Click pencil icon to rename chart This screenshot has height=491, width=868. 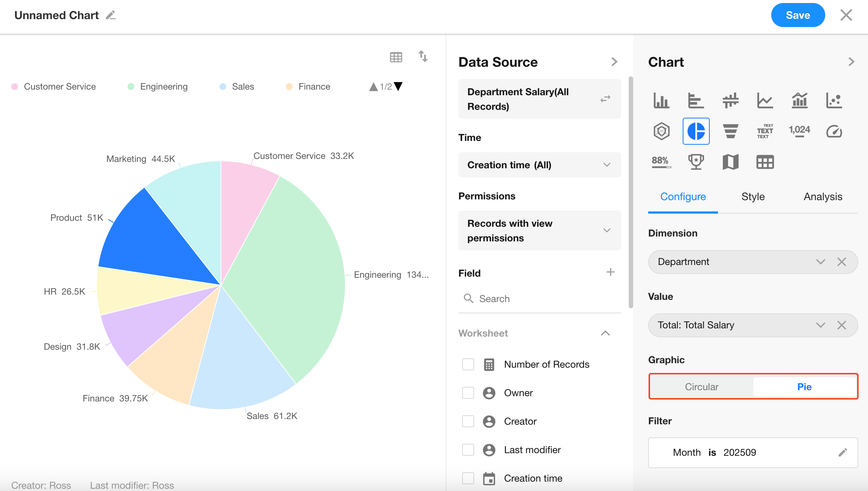point(111,15)
